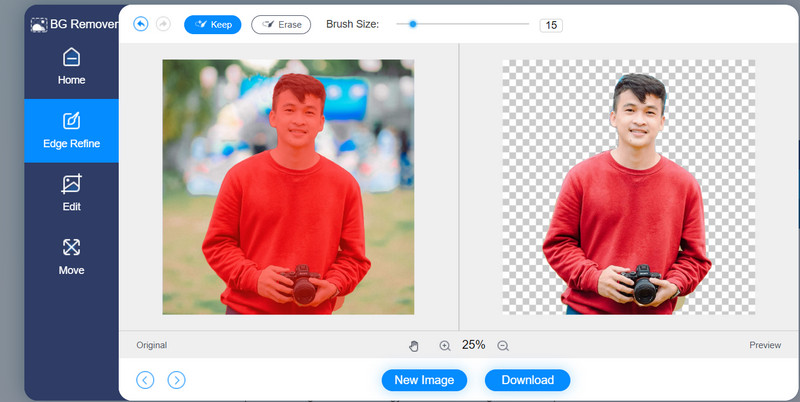Click the BG Remover logo icon

click(39, 23)
